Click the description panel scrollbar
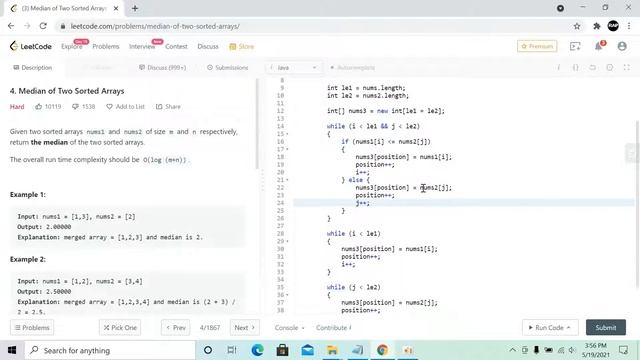Viewport: 640px width, 360px height. tap(257, 124)
